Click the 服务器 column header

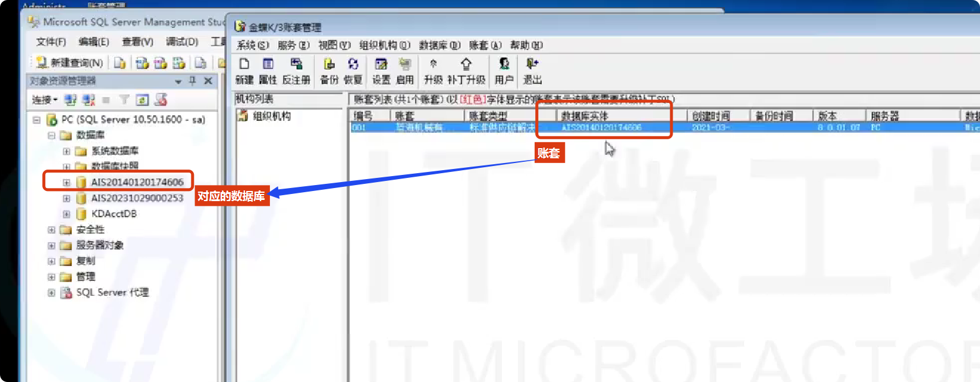coord(913,116)
